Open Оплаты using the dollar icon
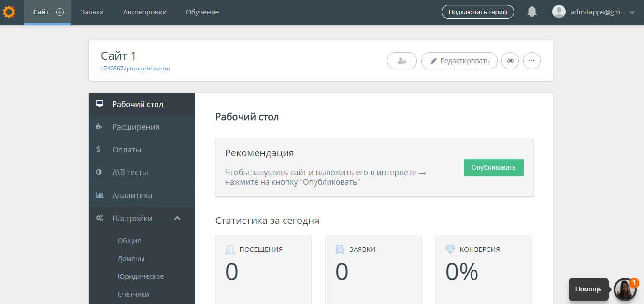 point(100,149)
